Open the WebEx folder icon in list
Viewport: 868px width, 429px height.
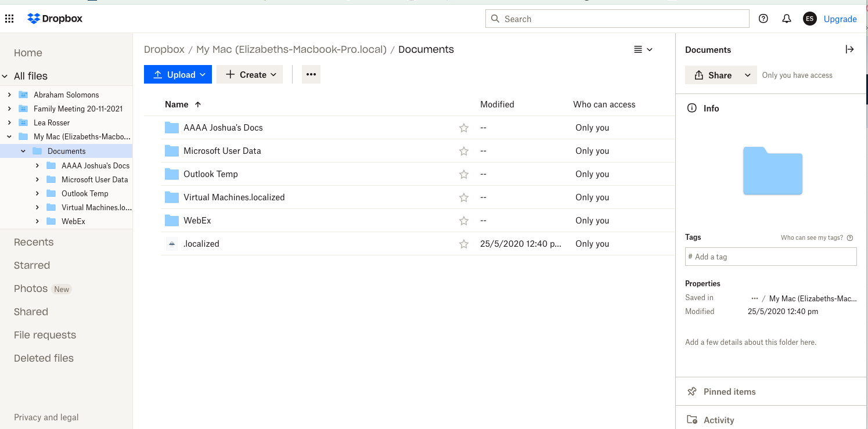tap(171, 221)
